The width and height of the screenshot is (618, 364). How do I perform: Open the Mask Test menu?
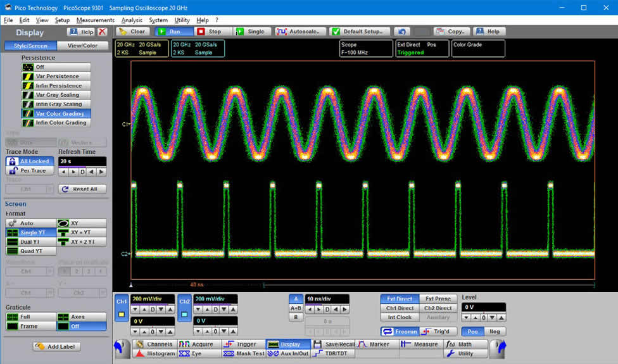pos(243,354)
